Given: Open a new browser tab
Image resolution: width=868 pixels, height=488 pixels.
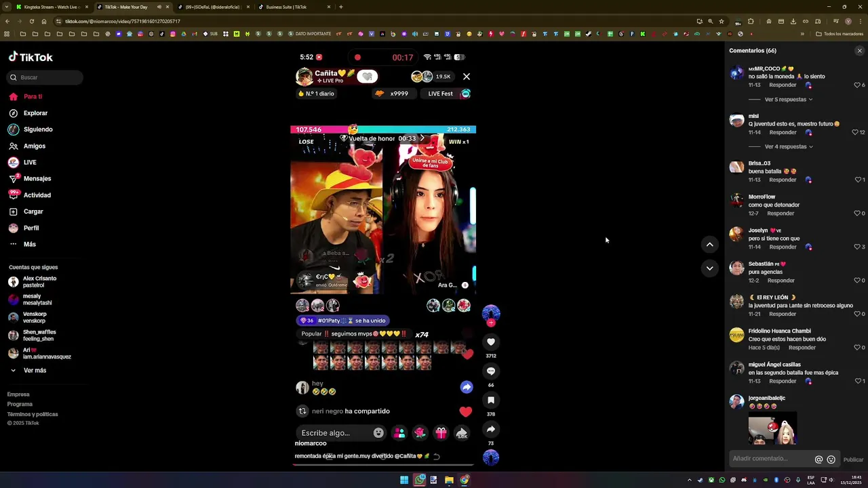Looking at the screenshot, I should click(340, 7).
